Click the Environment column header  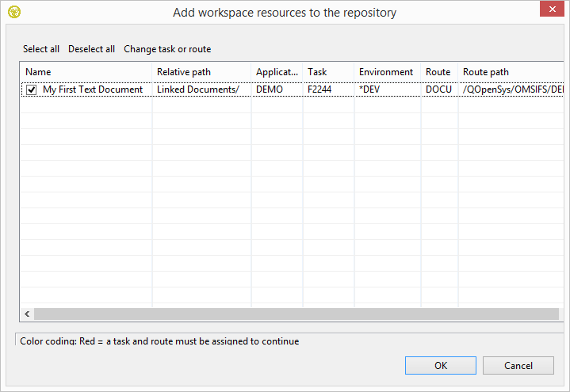click(x=386, y=72)
